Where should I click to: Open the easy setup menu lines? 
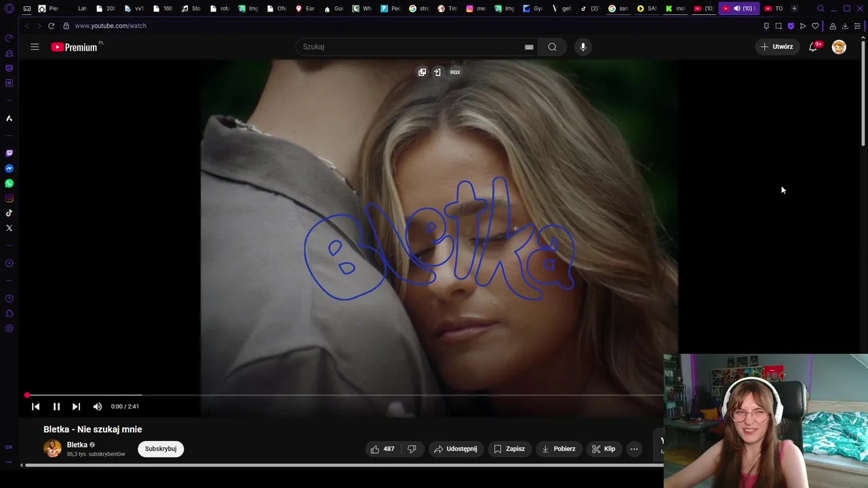click(857, 26)
